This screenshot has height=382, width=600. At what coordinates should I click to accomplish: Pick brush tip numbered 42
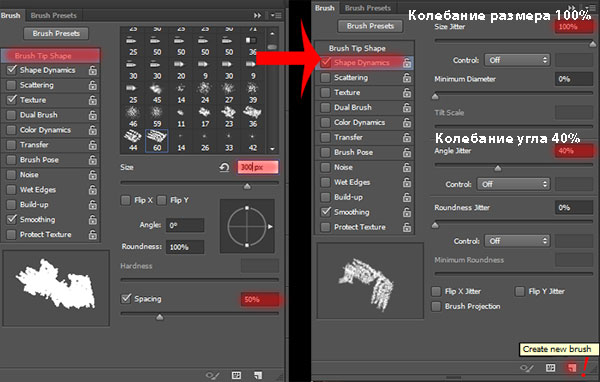pyautogui.click(x=253, y=140)
